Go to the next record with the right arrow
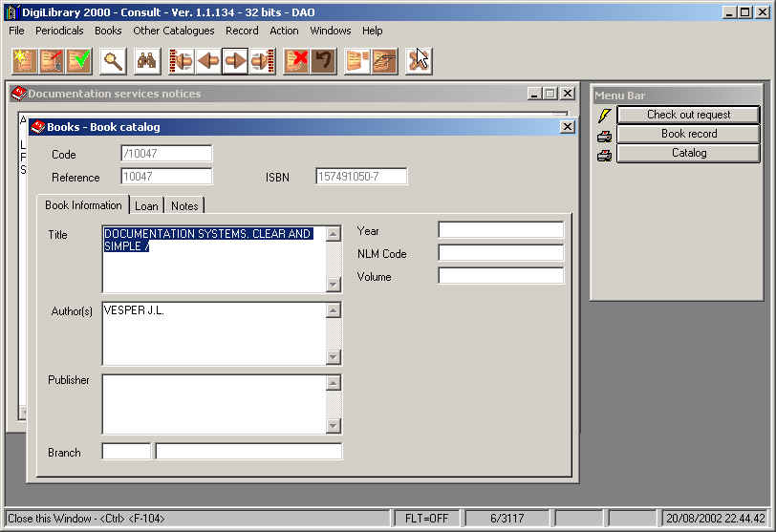 (235, 61)
